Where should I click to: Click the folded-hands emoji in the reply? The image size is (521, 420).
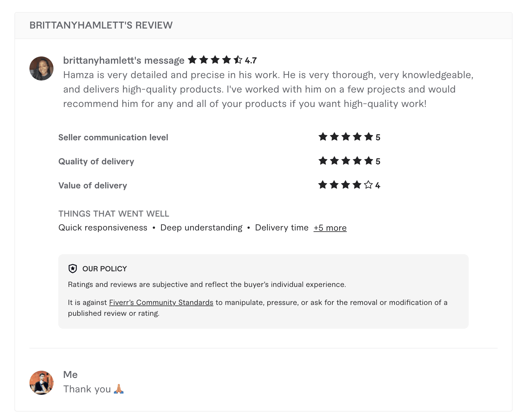pos(119,388)
